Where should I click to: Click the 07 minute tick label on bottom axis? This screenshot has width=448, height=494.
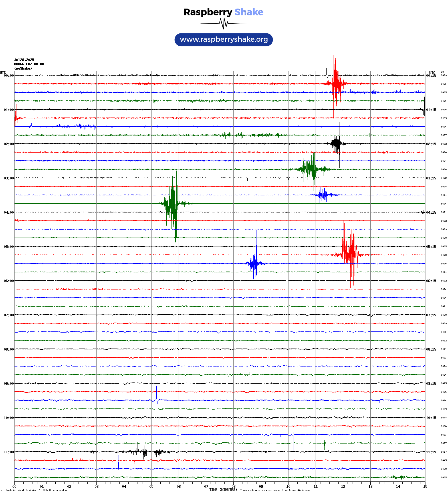point(206,487)
